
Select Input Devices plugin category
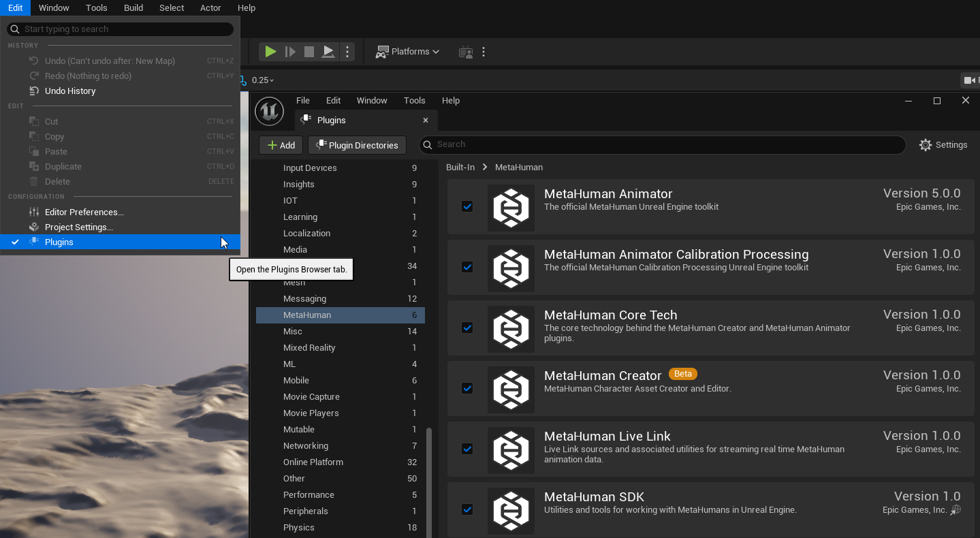coord(341,168)
